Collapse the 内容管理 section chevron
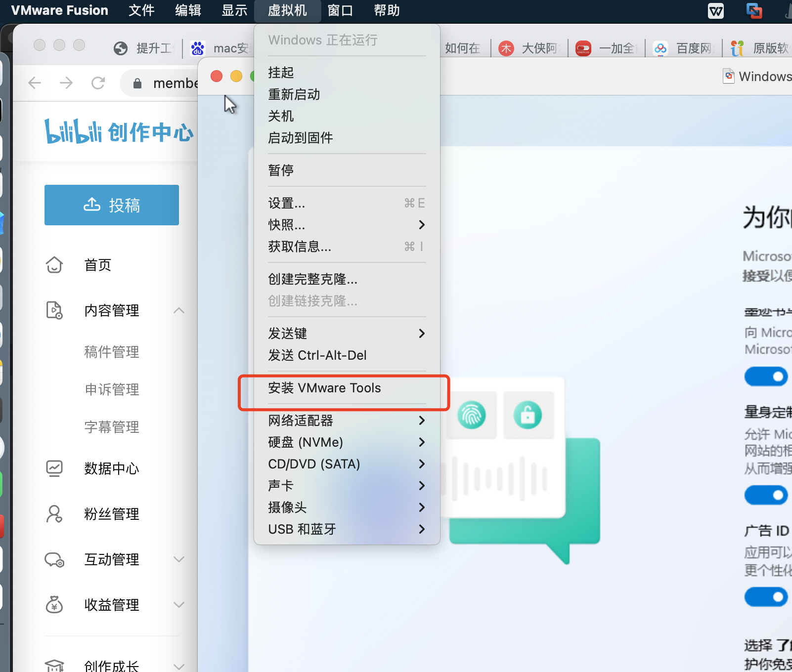This screenshot has height=672, width=792. tap(179, 310)
